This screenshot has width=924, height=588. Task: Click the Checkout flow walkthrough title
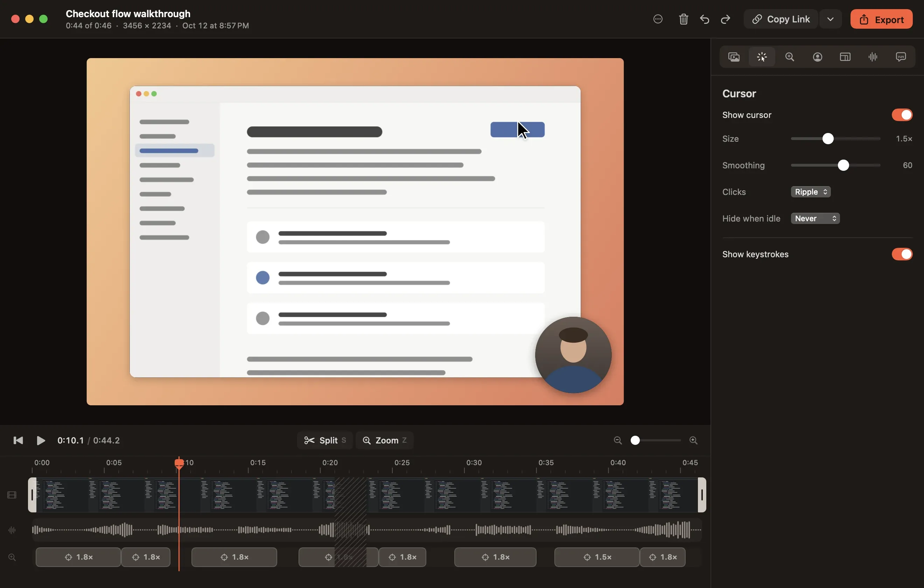click(128, 14)
